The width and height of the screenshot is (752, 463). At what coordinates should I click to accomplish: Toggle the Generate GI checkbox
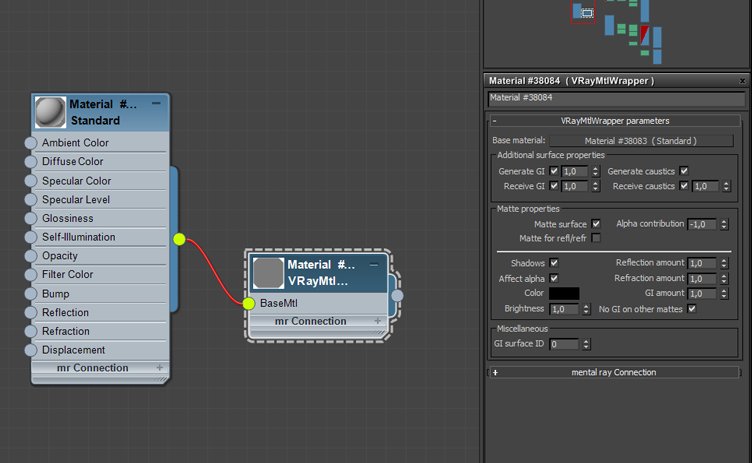tap(554, 171)
